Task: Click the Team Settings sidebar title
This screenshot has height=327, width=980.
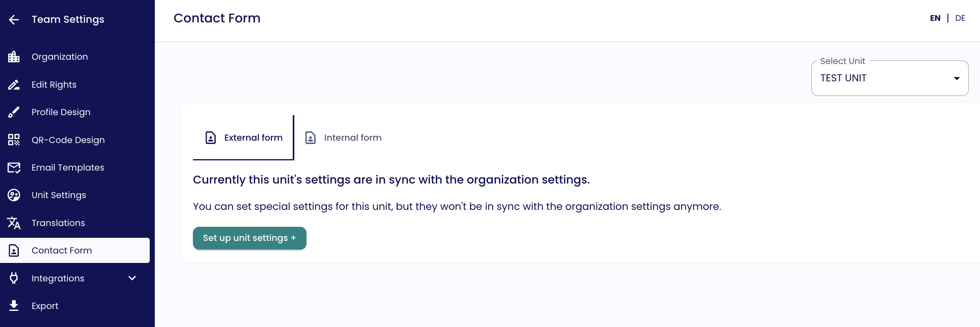Action: 68,20
